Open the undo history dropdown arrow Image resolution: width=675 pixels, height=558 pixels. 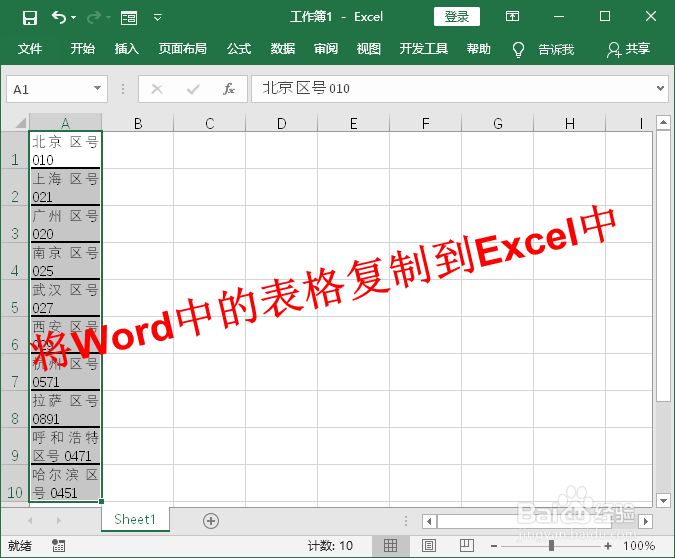[x=74, y=18]
